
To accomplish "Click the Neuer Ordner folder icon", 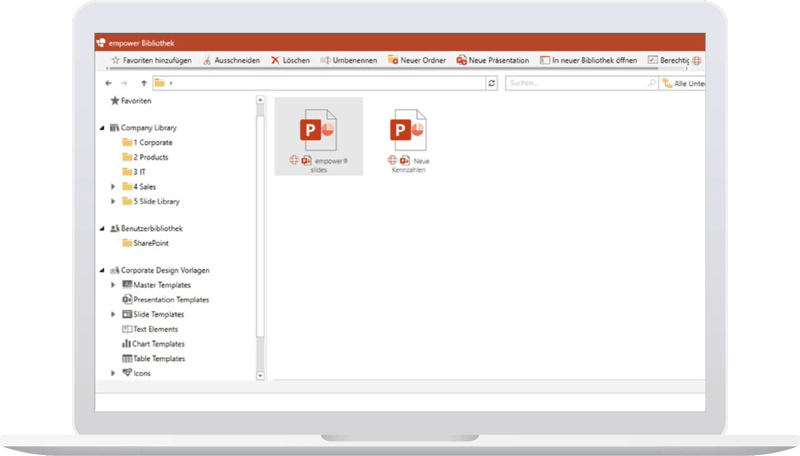I will point(393,60).
